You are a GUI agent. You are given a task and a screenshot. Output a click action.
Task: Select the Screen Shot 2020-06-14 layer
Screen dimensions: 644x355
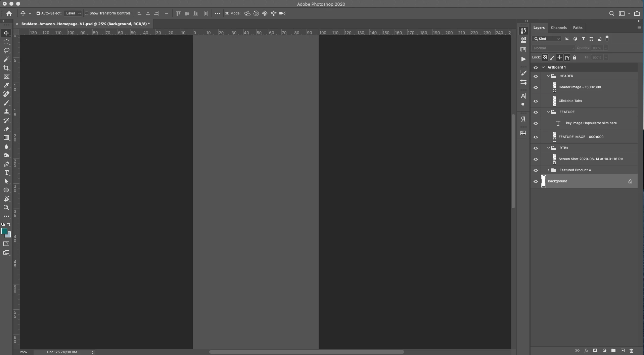pos(584,159)
